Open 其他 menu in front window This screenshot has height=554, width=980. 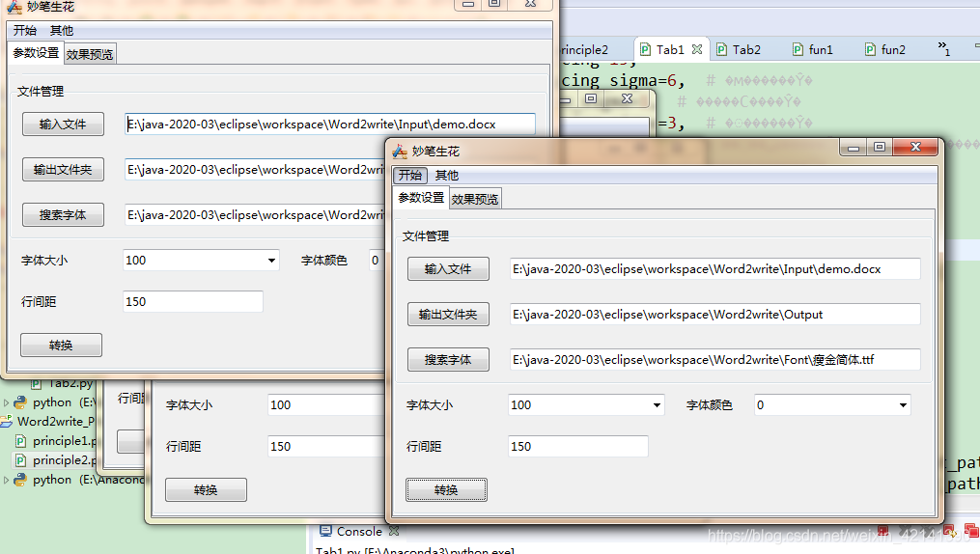447,176
